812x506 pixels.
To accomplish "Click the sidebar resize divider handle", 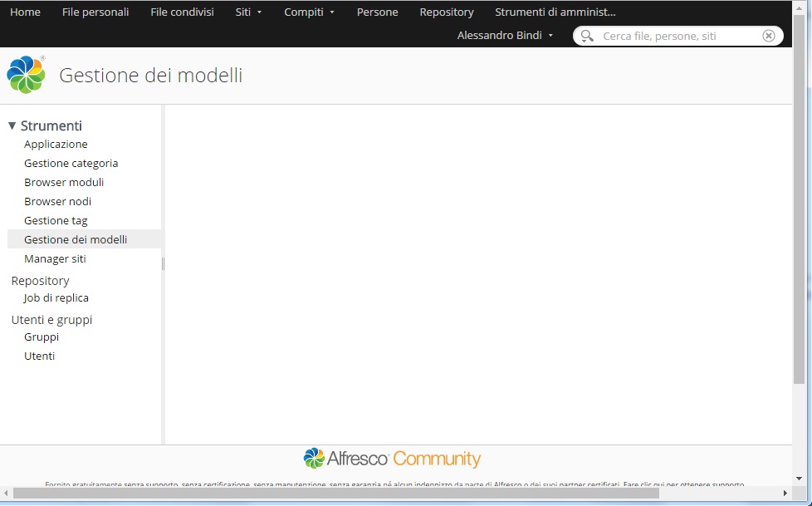I will [x=163, y=263].
